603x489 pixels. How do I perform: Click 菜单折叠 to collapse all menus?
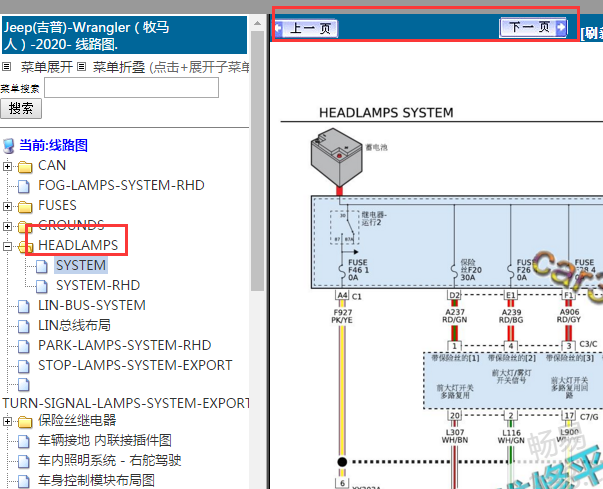pyautogui.click(x=119, y=67)
